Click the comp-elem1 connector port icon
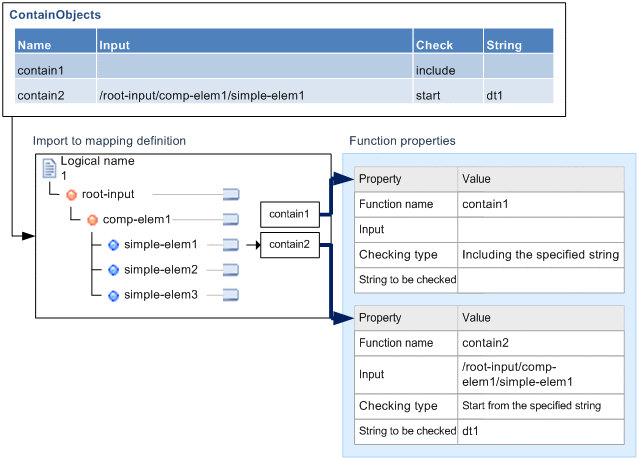This screenshot has height=460, width=639. pos(230,219)
